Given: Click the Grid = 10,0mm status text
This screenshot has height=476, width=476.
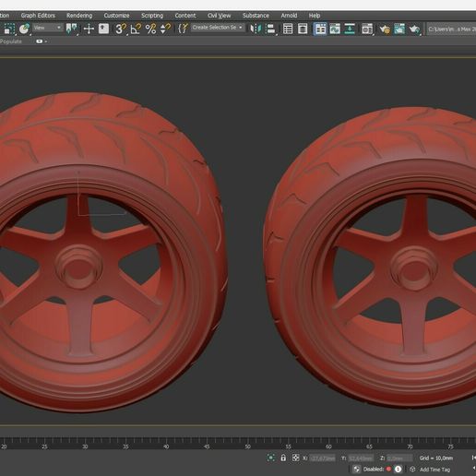Looking at the screenshot, I should tap(436, 458).
